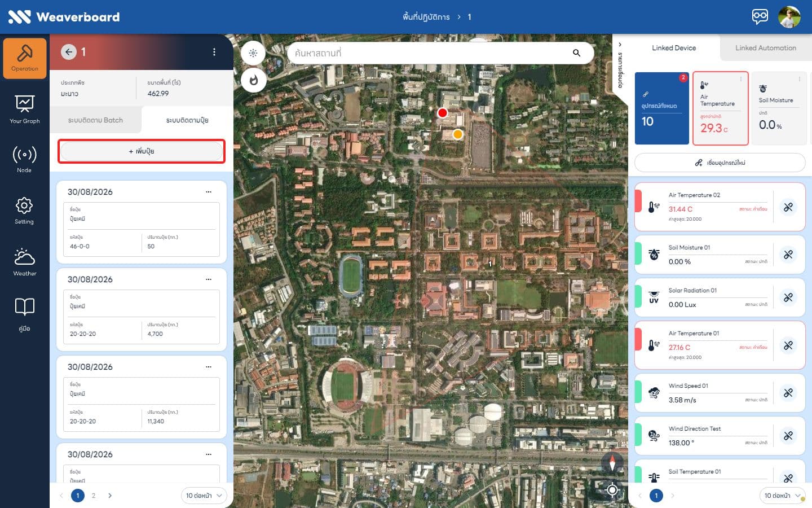The image size is (812, 508).
Task: Open options for the 11,340 kg fertilizer entry
Action: click(x=209, y=367)
